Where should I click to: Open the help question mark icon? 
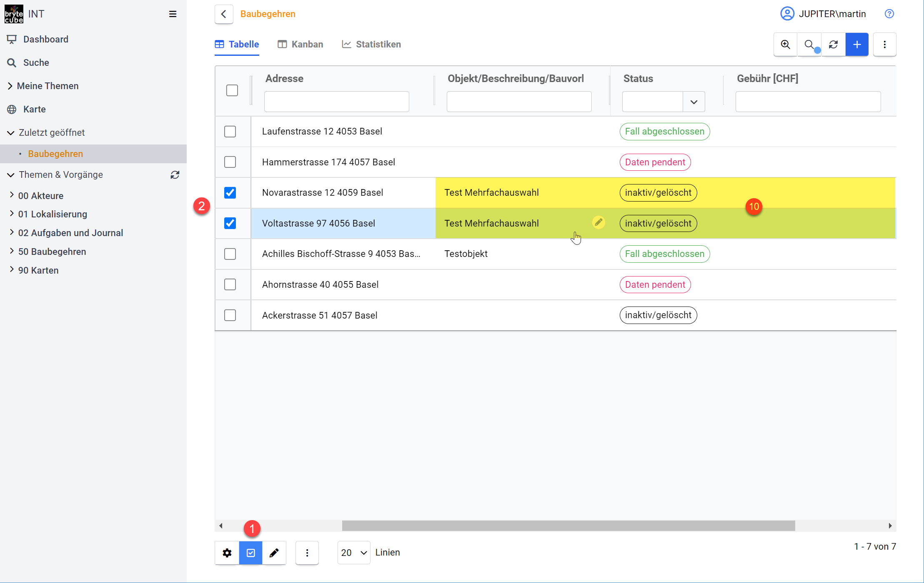click(x=889, y=14)
